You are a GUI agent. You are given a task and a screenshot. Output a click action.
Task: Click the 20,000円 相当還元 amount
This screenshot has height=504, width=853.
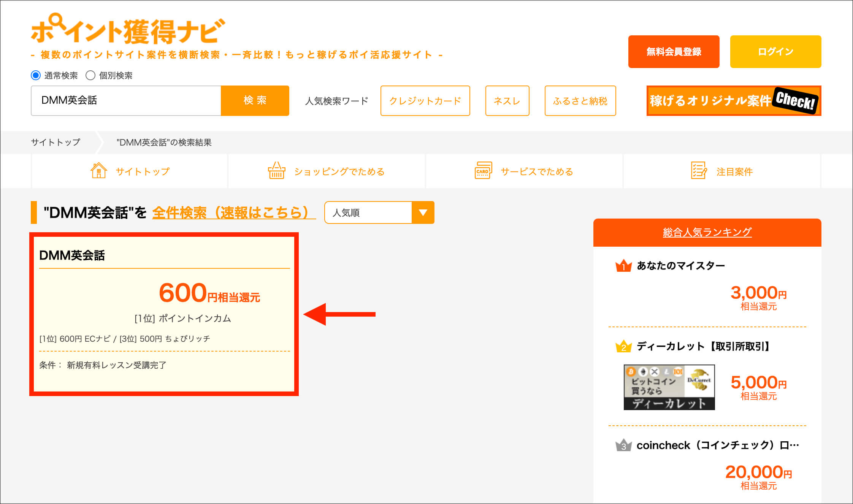click(x=758, y=477)
